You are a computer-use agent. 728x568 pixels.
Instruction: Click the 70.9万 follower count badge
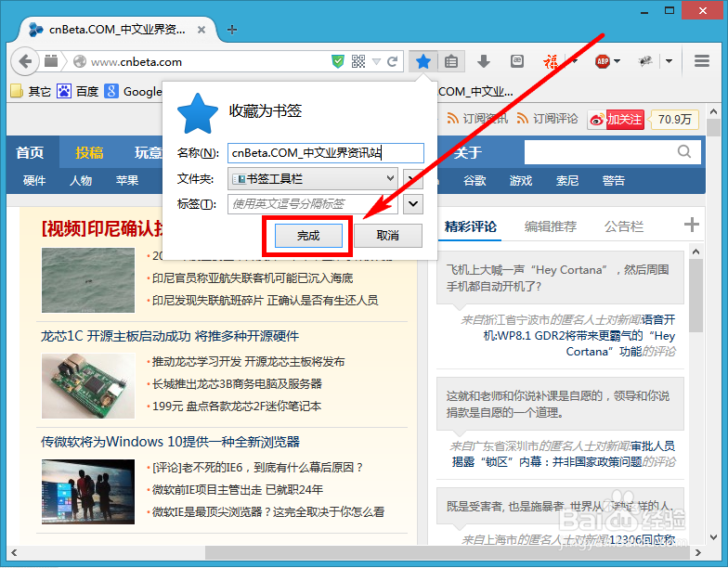pos(674,120)
